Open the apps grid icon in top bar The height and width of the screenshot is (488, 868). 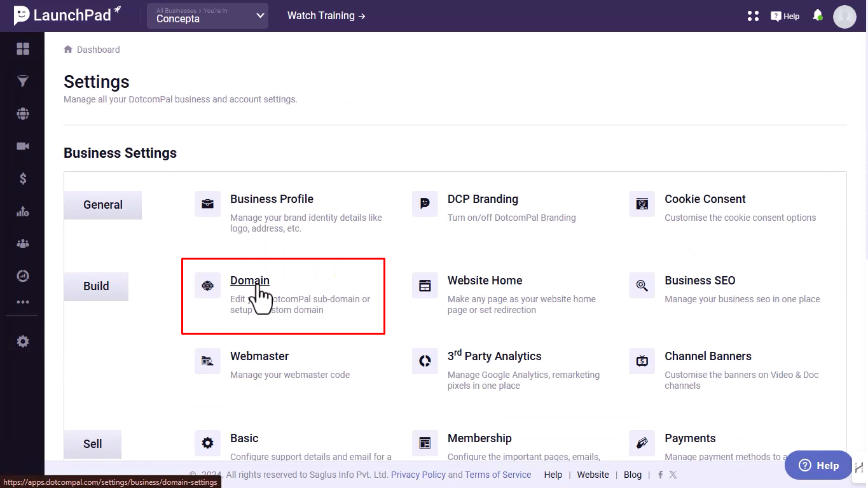tap(753, 16)
